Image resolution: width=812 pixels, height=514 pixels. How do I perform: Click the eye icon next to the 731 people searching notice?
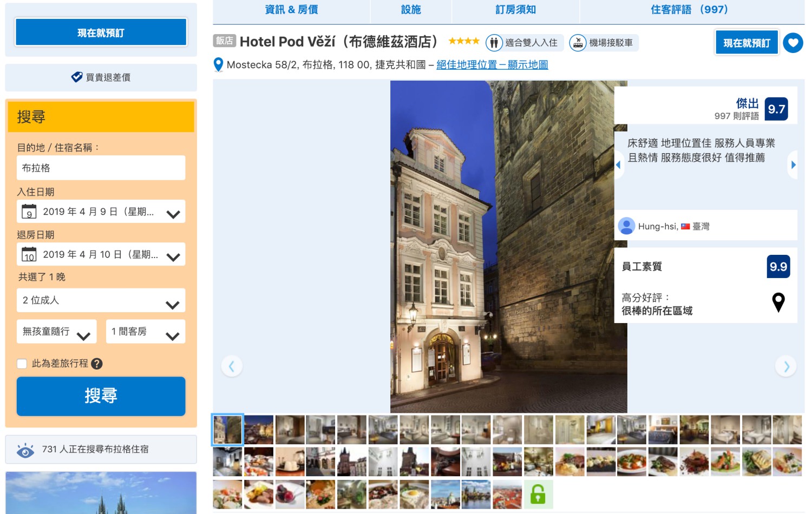point(25,450)
